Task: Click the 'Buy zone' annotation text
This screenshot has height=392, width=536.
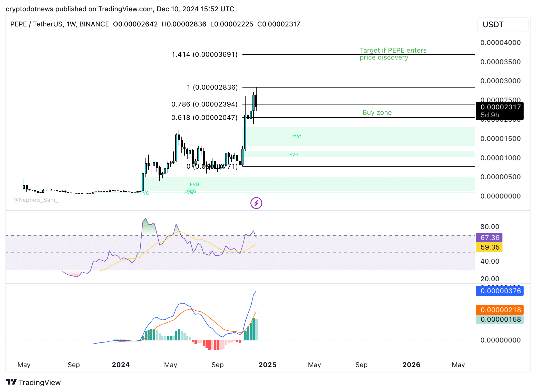Action: click(377, 112)
